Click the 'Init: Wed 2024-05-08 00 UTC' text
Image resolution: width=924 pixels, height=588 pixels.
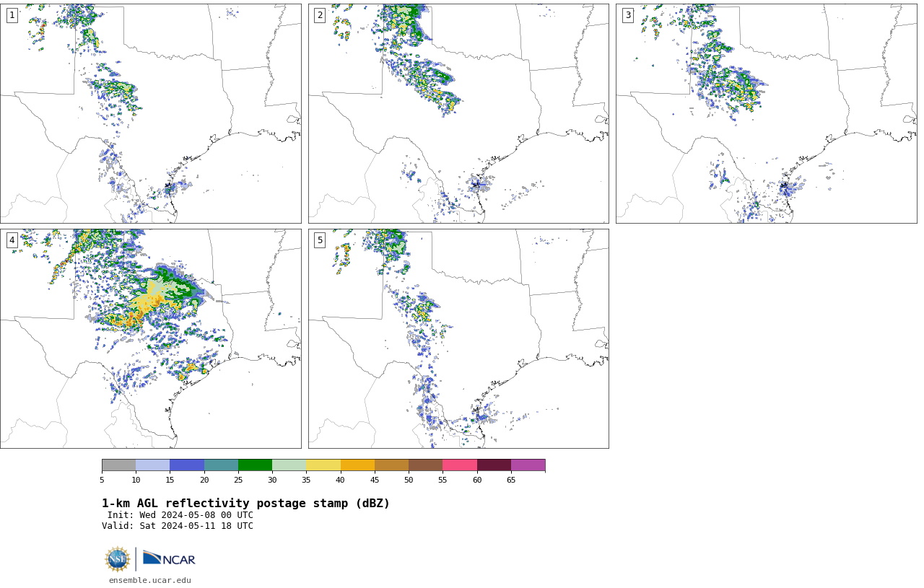coord(180,515)
